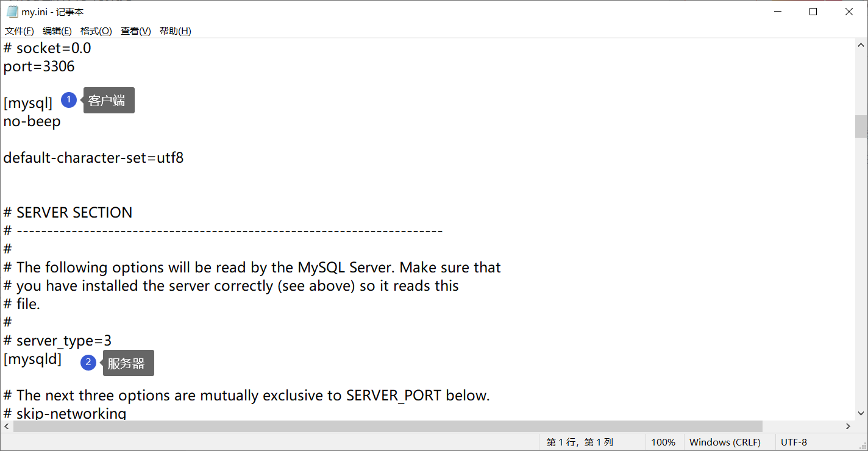
Task: Click the [mysql] section header text
Action: click(28, 103)
